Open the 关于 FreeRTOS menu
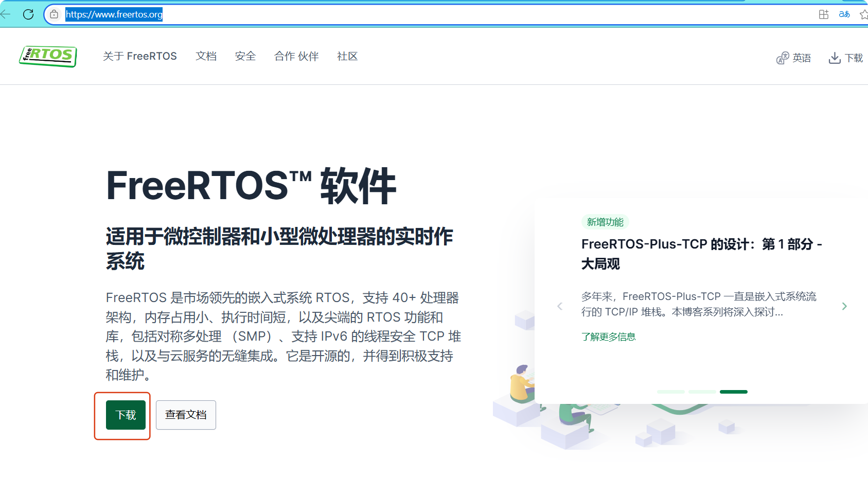The height and width of the screenshot is (477, 868). [x=140, y=56]
